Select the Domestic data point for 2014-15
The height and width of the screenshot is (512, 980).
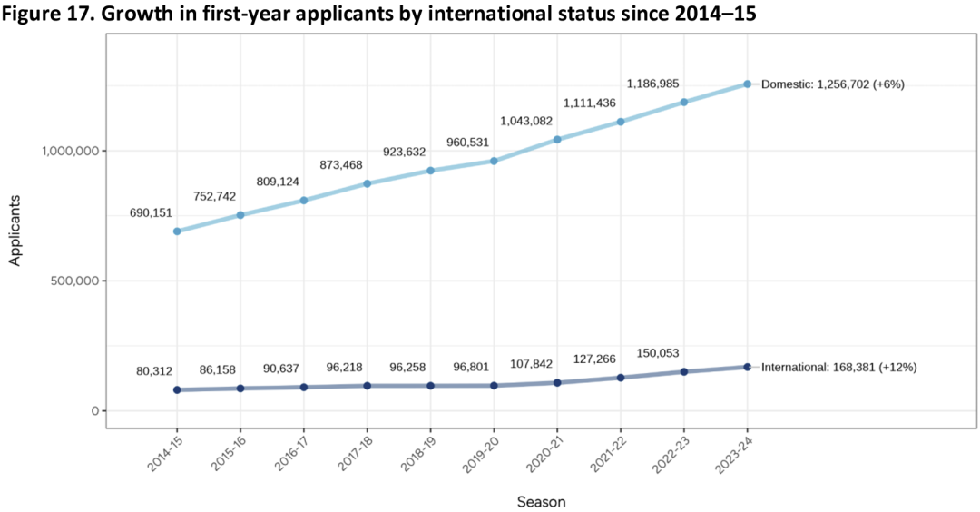[177, 231]
